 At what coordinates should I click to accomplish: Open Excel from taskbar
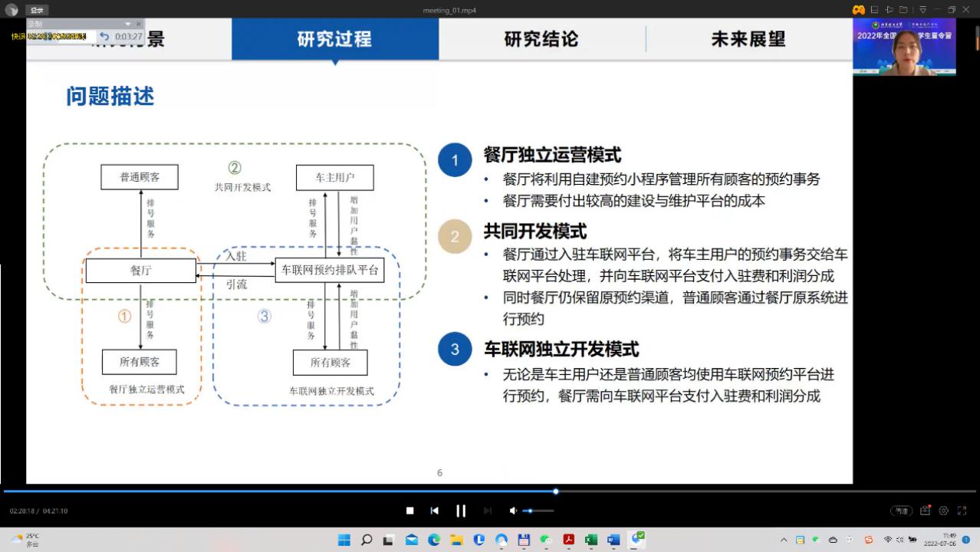coord(591,540)
